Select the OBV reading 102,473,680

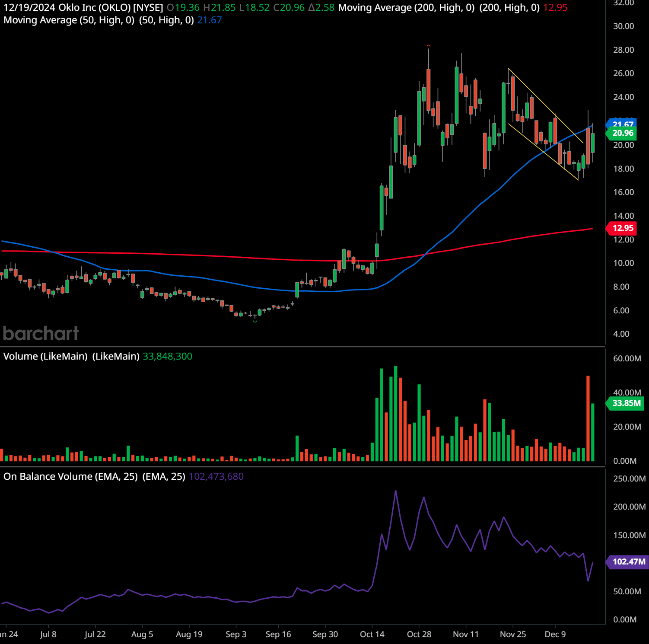pos(216,476)
